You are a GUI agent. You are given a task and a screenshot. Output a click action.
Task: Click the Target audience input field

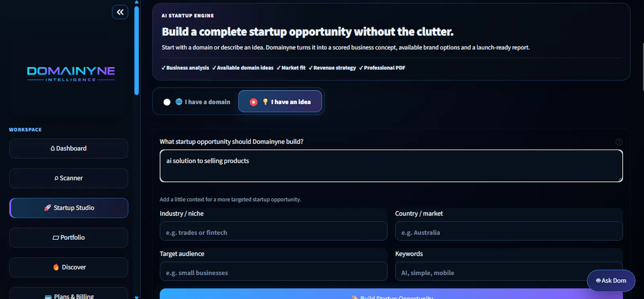[273, 272]
